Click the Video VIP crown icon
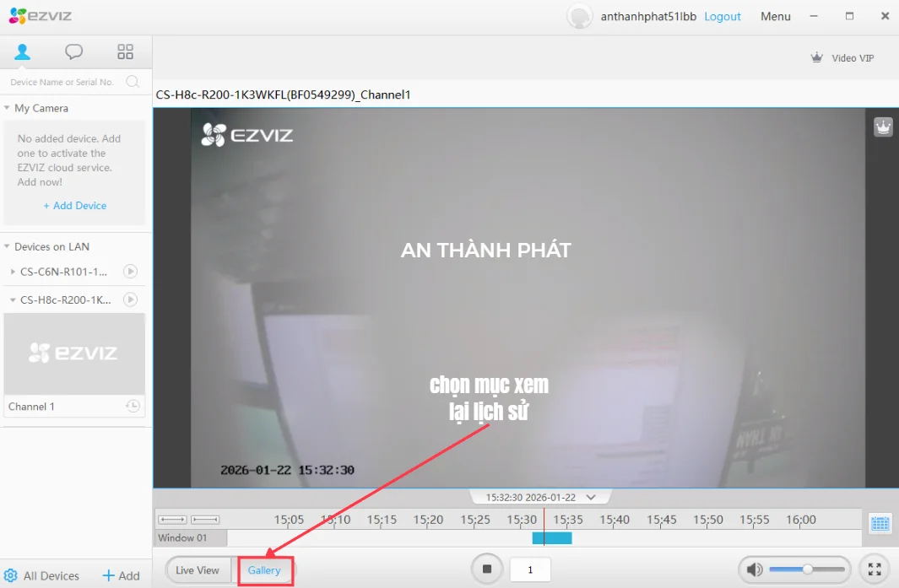 (816, 57)
